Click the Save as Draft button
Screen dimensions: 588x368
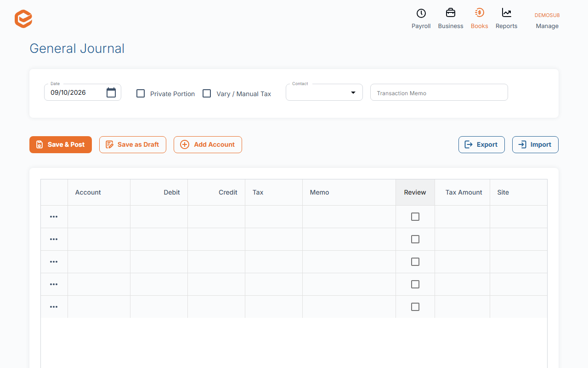click(133, 144)
